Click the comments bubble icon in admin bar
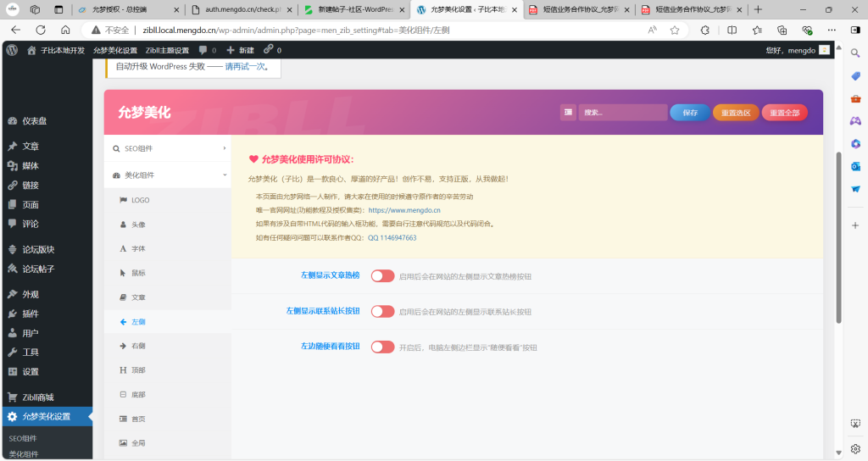Screen dimensions: 868x461 tap(203, 50)
